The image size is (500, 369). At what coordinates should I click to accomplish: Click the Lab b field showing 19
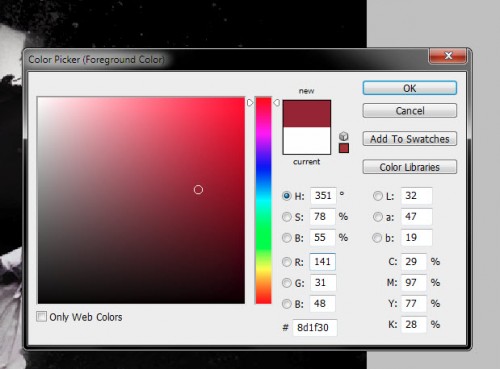417,238
